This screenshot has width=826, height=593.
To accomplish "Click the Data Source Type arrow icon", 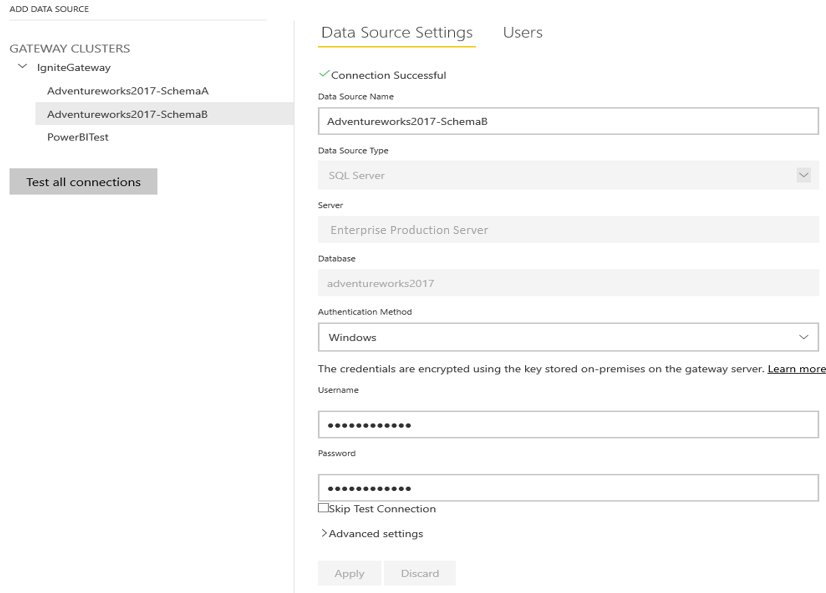I will pos(803,175).
